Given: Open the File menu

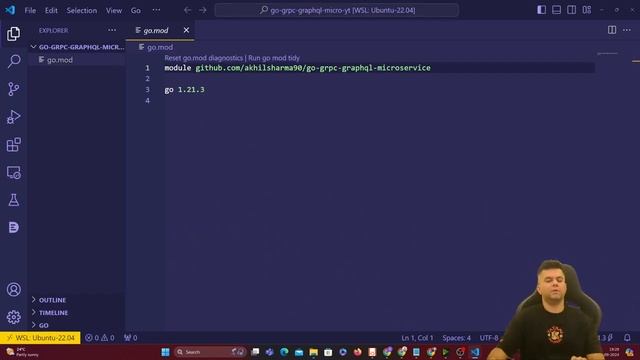Looking at the screenshot, I should pyautogui.click(x=30, y=10).
